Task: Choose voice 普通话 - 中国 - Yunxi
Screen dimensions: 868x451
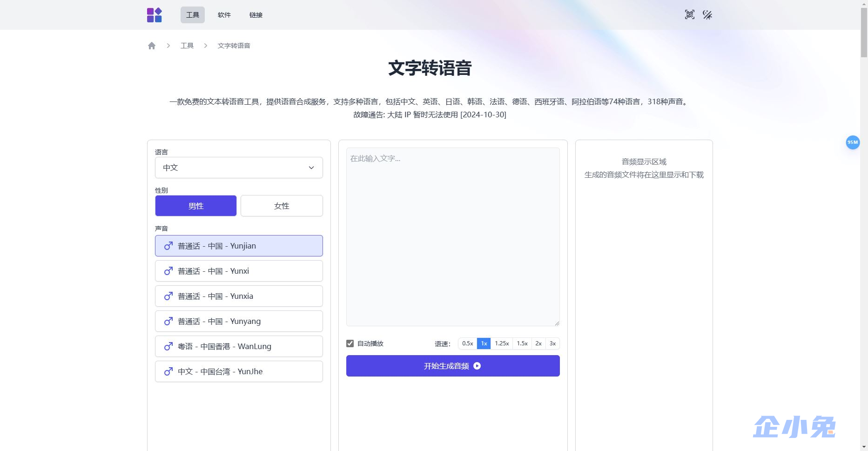Action: tap(239, 271)
